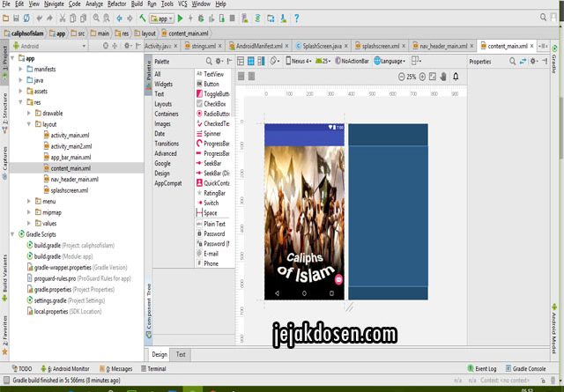Click the Undo arrow icon

pos(39,18)
